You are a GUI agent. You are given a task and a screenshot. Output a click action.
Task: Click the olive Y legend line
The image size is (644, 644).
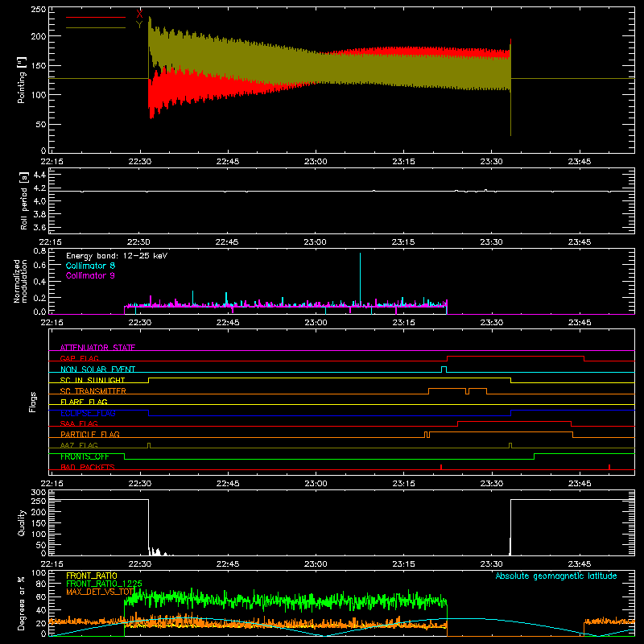pos(96,28)
